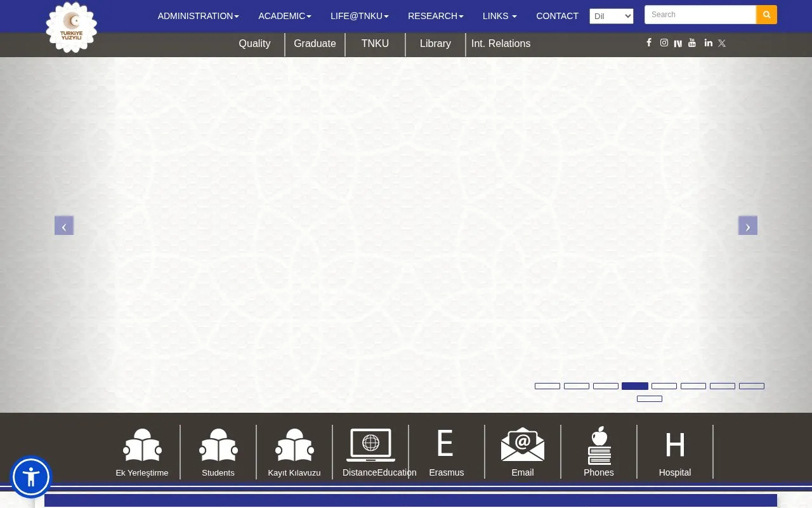812x508 pixels.
Task: Open the Graduate tab in the secondary bar
Action: (x=315, y=43)
